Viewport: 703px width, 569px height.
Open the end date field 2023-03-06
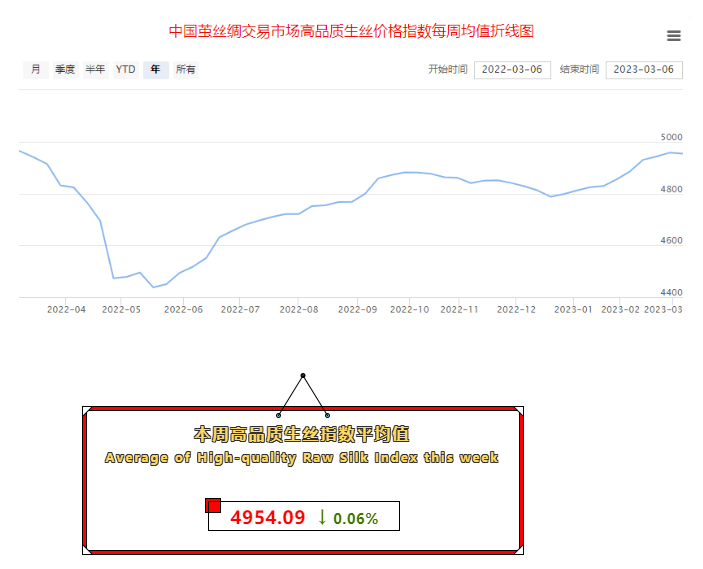pos(644,70)
